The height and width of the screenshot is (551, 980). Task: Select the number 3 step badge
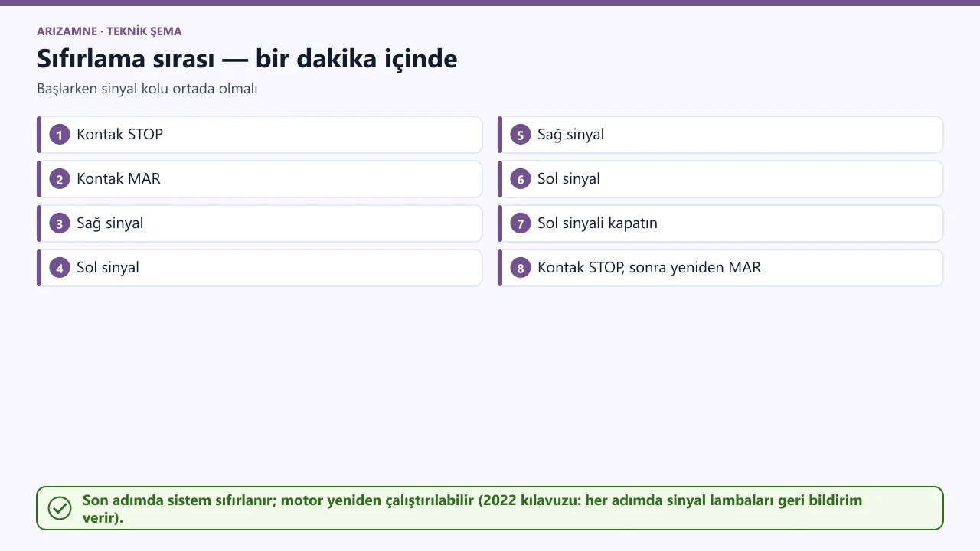tap(60, 223)
